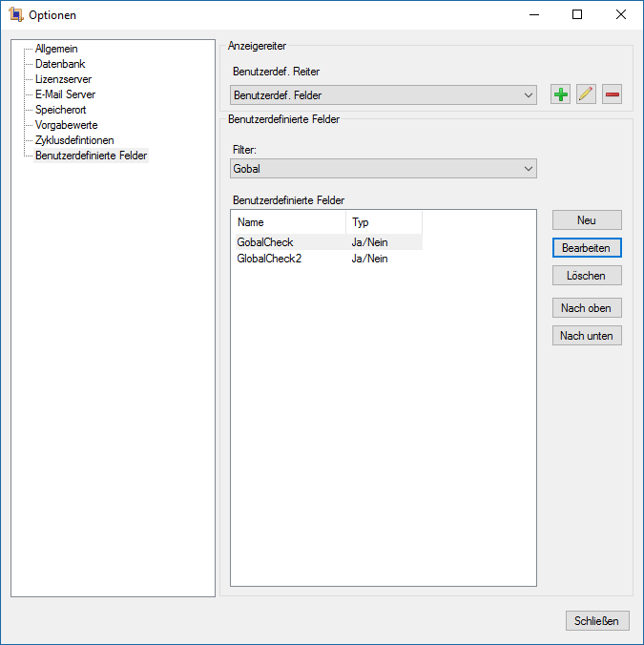Sort list by the Name column header

pos(288,221)
